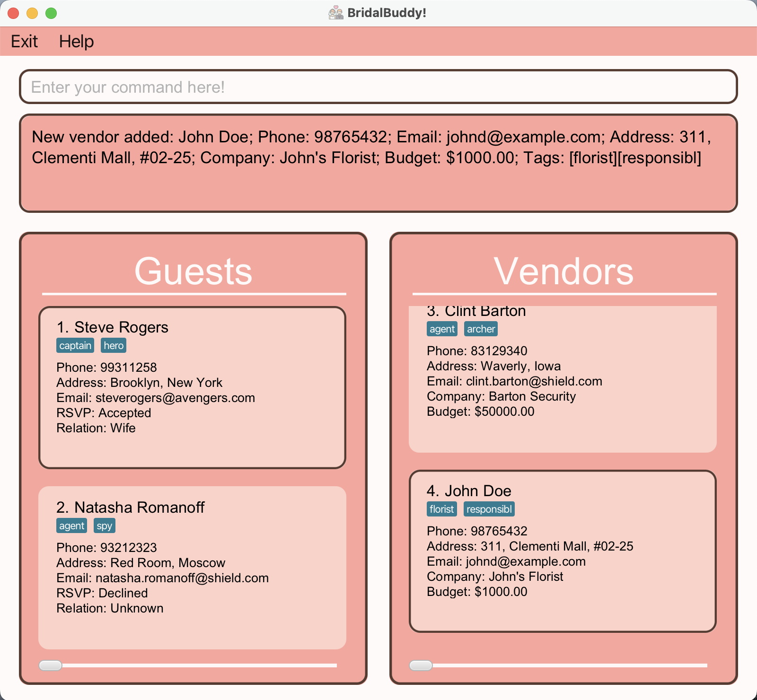
Task: Click 'Budget: $50000.00' text
Action: pos(481,411)
